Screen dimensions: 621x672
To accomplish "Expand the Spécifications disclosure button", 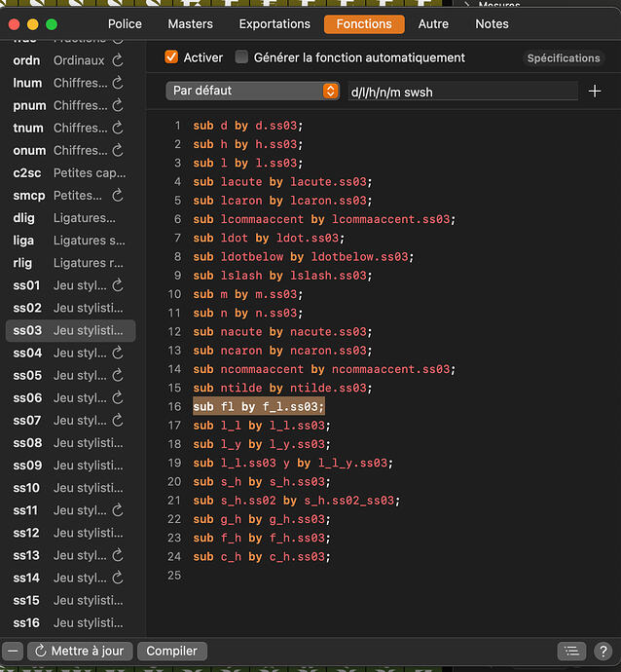I will (564, 58).
